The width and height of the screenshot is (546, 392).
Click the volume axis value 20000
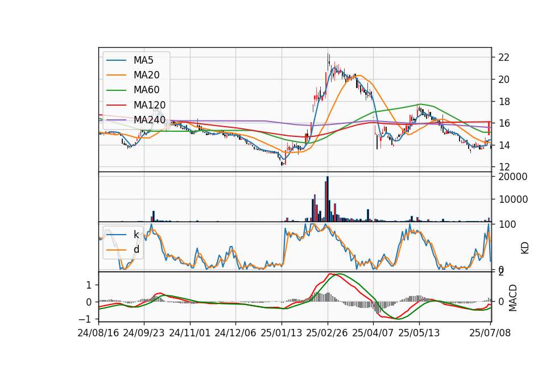click(x=513, y=177)
